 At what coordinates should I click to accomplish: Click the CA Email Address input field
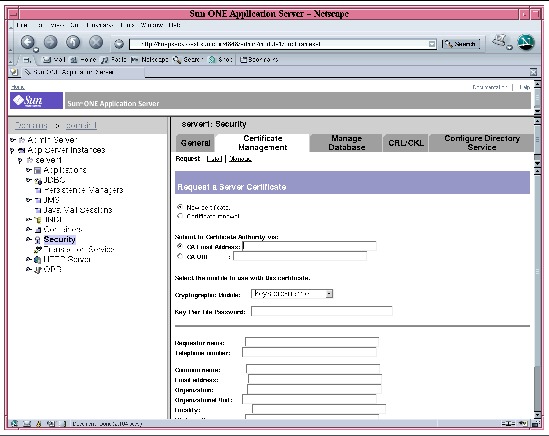[310, 246]
